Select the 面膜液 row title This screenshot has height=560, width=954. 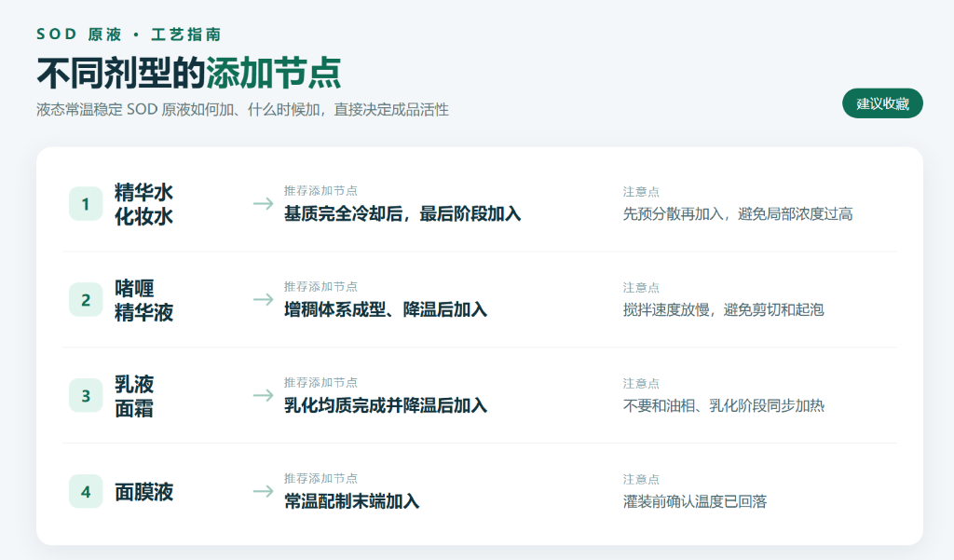point(144,491)
